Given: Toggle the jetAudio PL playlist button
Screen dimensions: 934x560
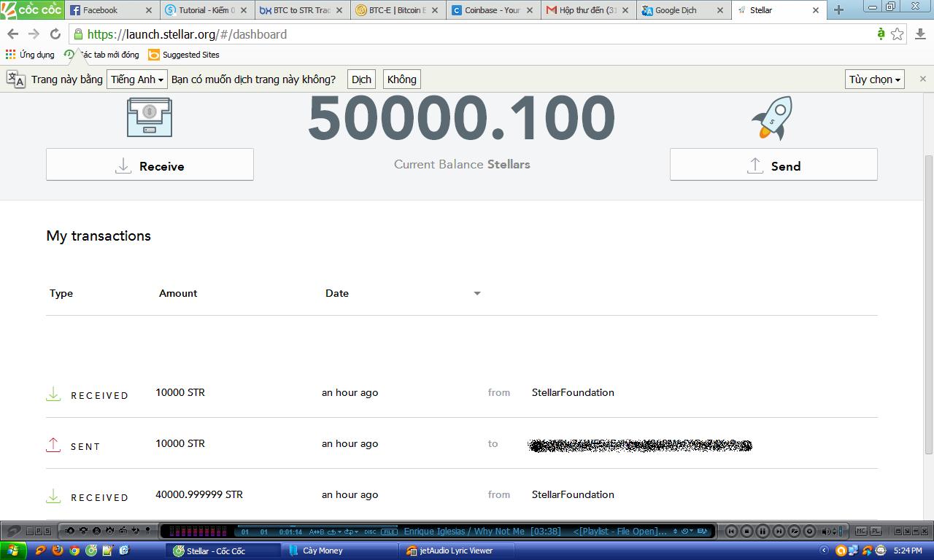Looking at the screenshot, I should tap(876, 532).
